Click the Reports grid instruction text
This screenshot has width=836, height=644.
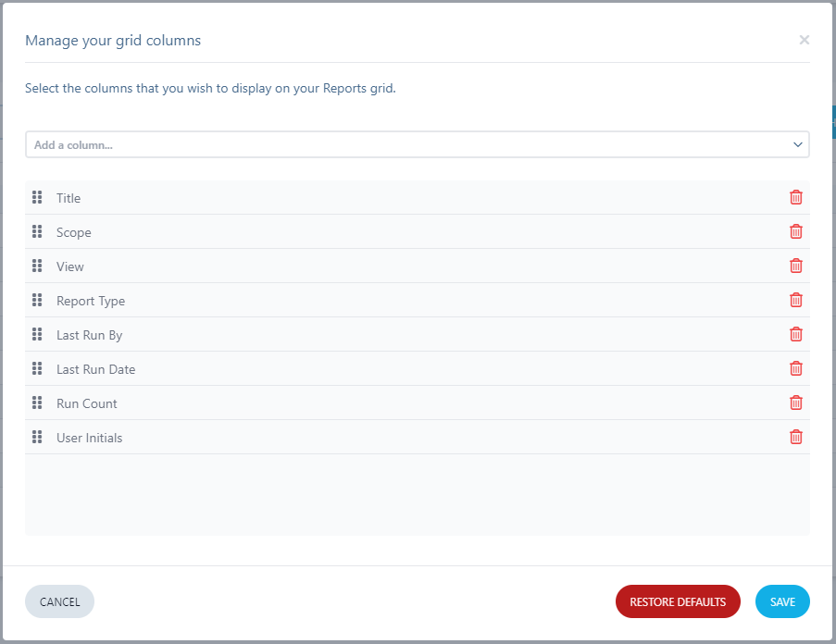(210, 89)
